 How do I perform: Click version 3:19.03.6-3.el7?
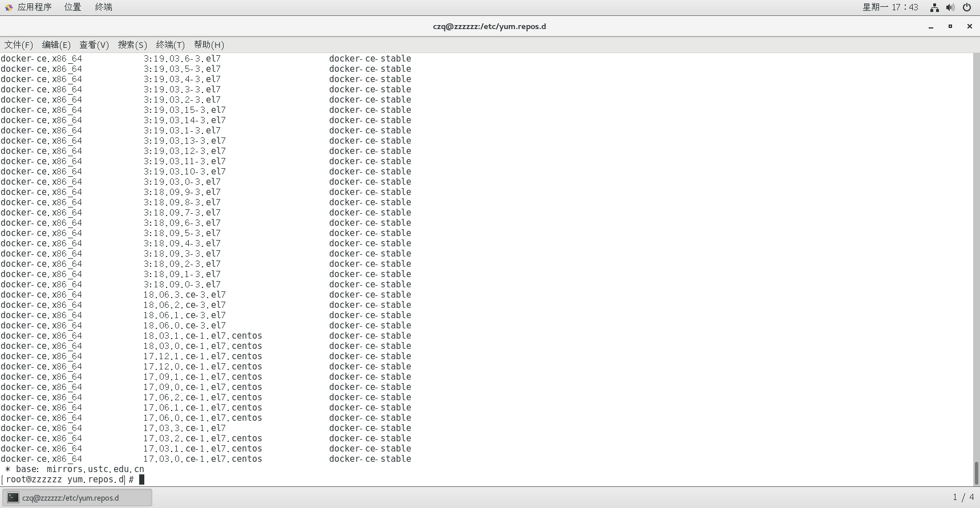[182, 59]
